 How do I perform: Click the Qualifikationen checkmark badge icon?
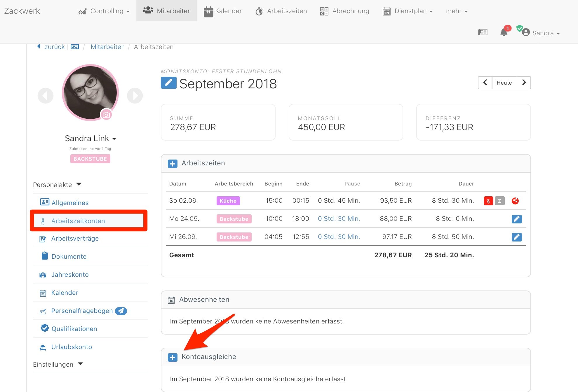[45, 328]
